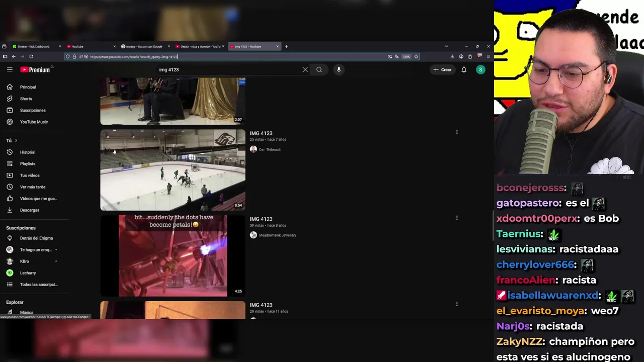Start voice search with the microphone
The height and width of the screenshot is (362, 644).
[x=339, y=70]
